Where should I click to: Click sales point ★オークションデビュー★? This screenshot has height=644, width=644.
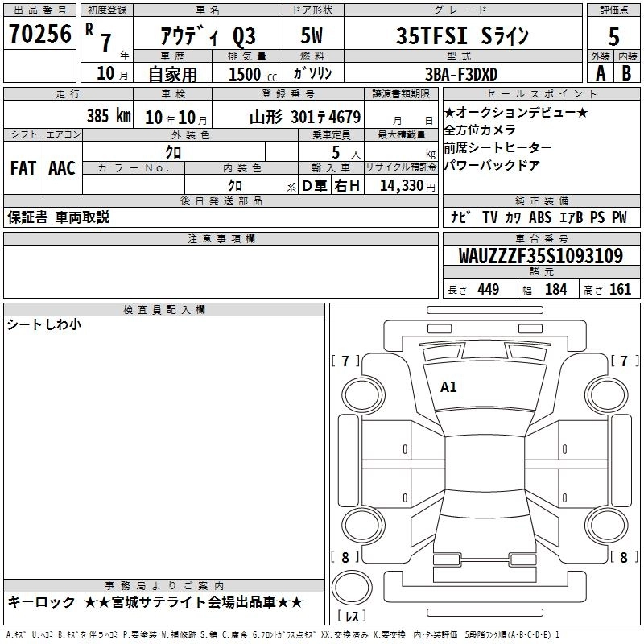click(x=516, y=112)
